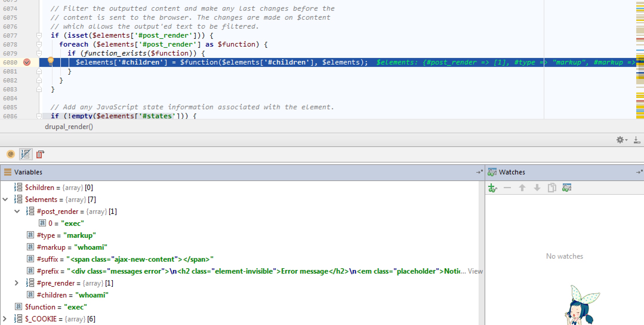Click the View link on #prefix value
The width and height of the screenshot is (644, 325).
[x=475, y=271]
